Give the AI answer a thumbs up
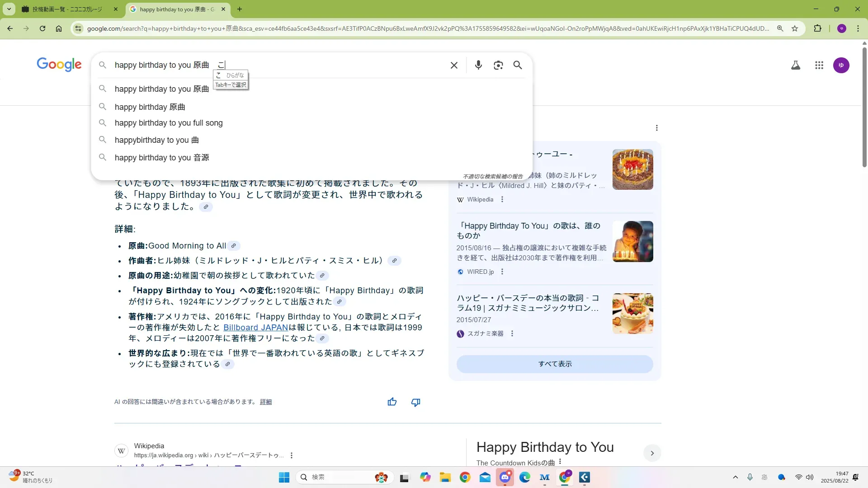868x488 pixels. point(392,402)
